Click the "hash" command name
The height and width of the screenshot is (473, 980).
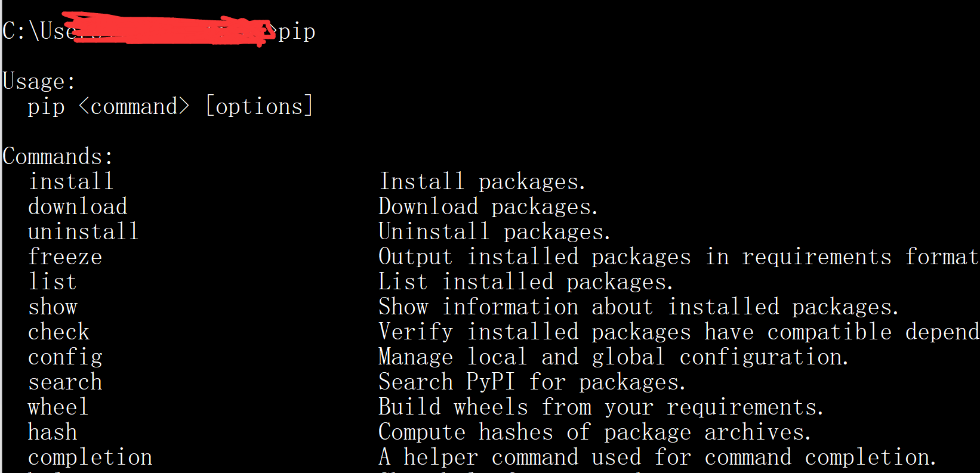point(53,432)
